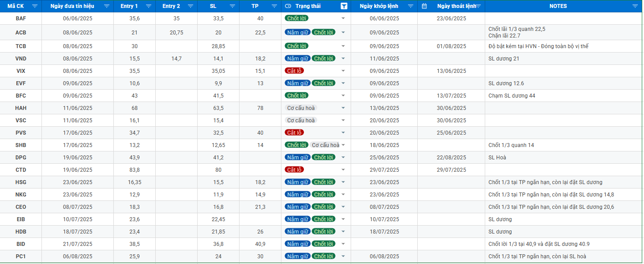Click the HVN note cell in TCB row

coord(538,46)
